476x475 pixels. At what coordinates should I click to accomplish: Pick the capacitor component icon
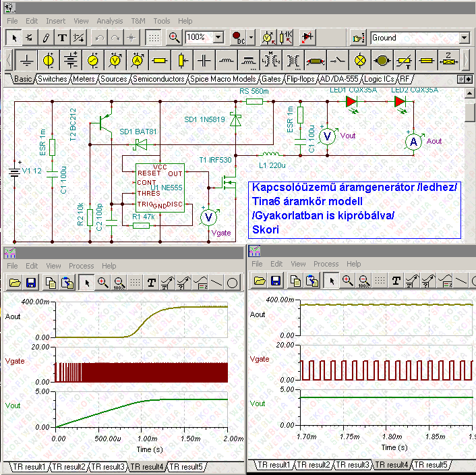pos(204,61)
